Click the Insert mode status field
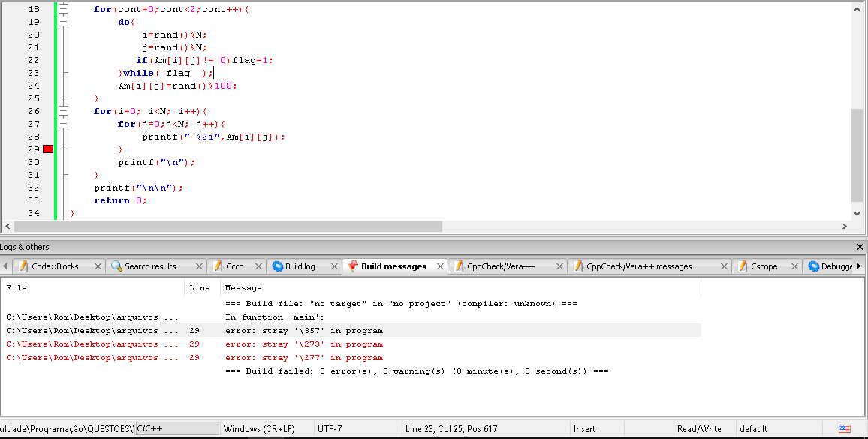This screenshot has height=439, width=868. [x=597, y=429]
